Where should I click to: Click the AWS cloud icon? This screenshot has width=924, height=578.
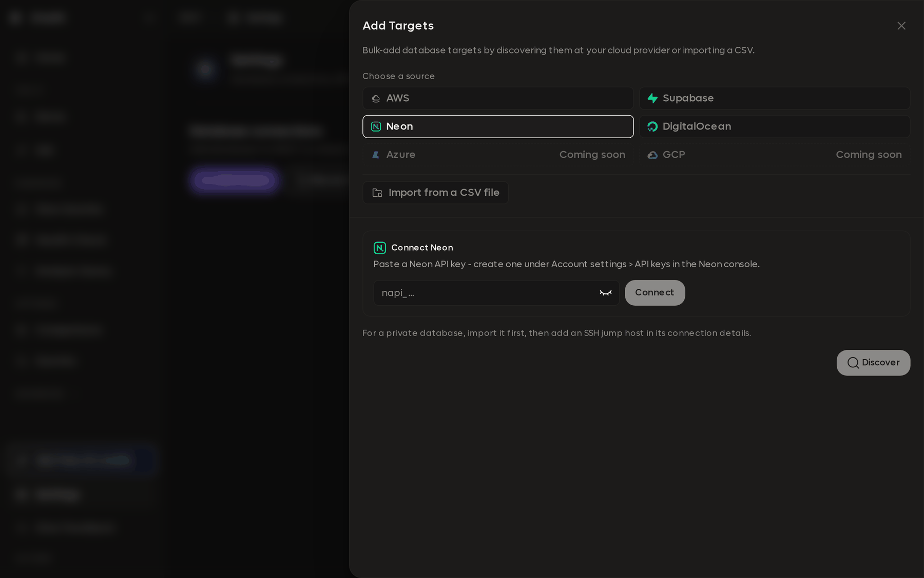[x=376, y=99]
